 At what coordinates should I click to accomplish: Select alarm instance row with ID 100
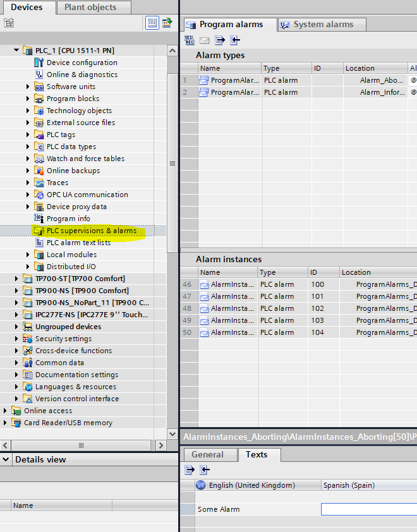click(x=299, y=284)
